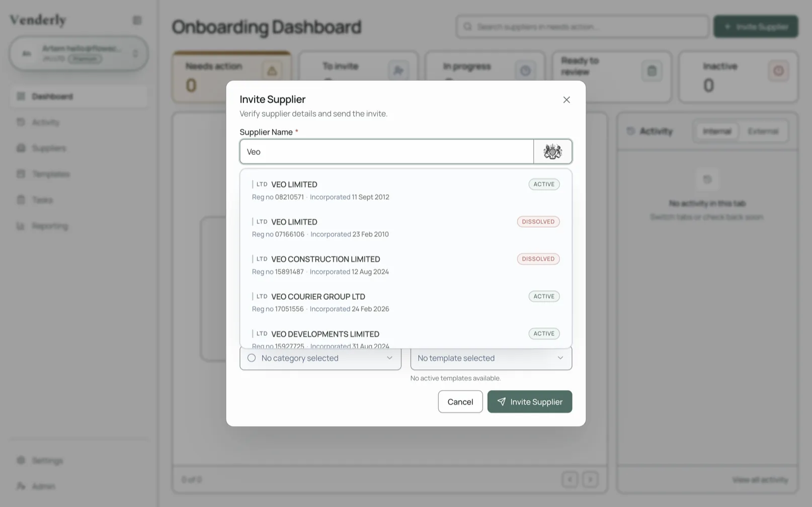This screenshot has height=507, width=812.
Task: Click the magnifier icon in the search bar
Action: [x=467, y=26]
